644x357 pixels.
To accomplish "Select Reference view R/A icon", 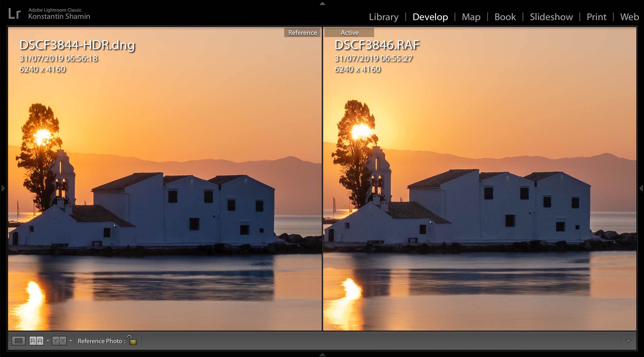I will (36, 341).
